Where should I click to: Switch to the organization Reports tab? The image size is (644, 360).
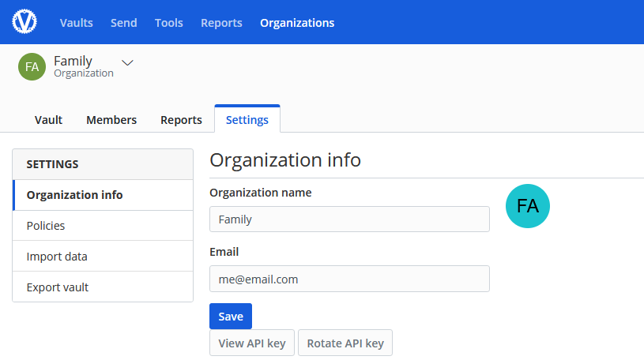(x=181, y=120)
